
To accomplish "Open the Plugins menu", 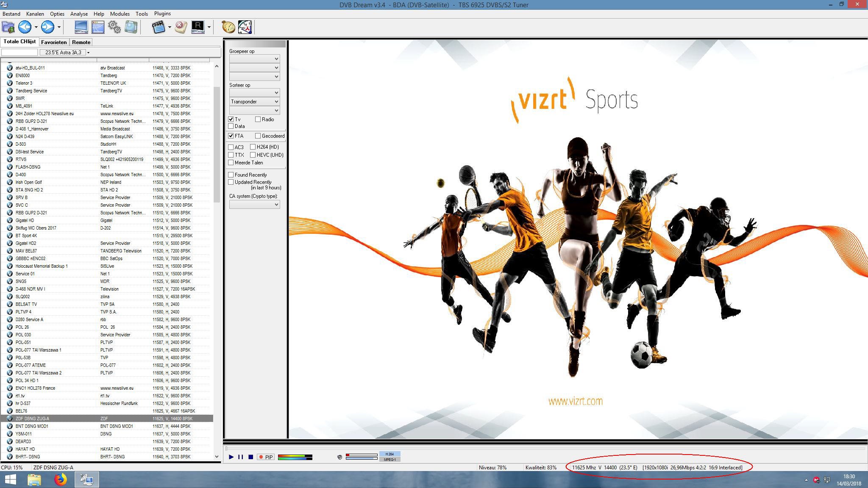I will click(162, 14).
